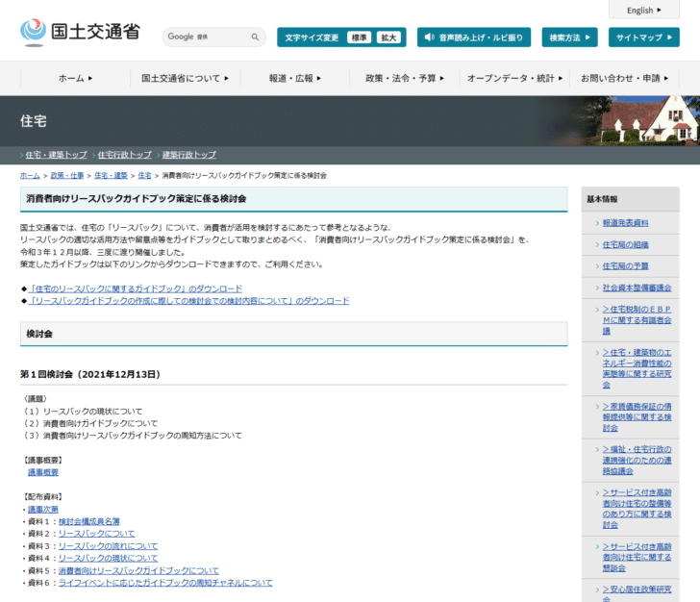Open 福祉・住宅行政の連携強化連絡協議会 link
Image resolution: width=700 pixels, height=602 pixels.
coord(637,460)
